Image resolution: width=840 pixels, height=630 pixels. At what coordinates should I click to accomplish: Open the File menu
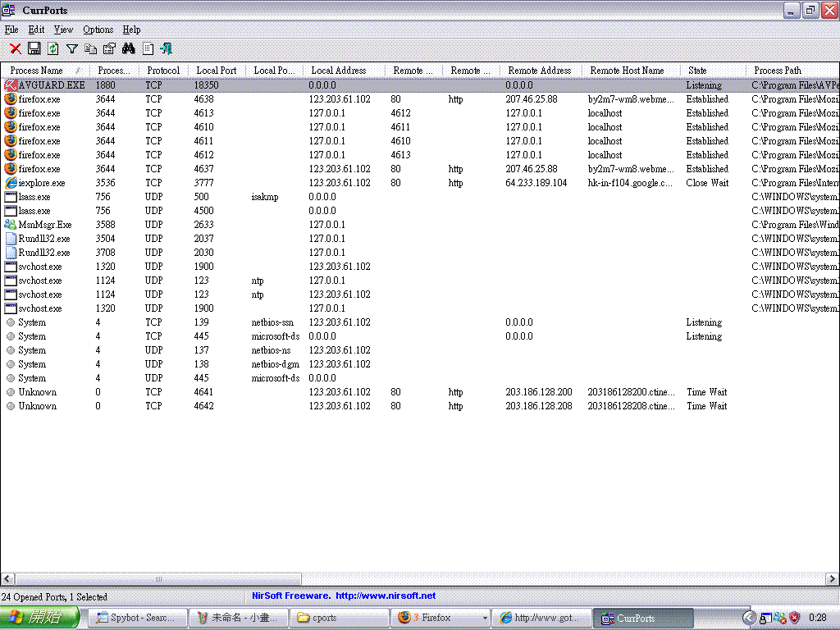click(11, 30)
